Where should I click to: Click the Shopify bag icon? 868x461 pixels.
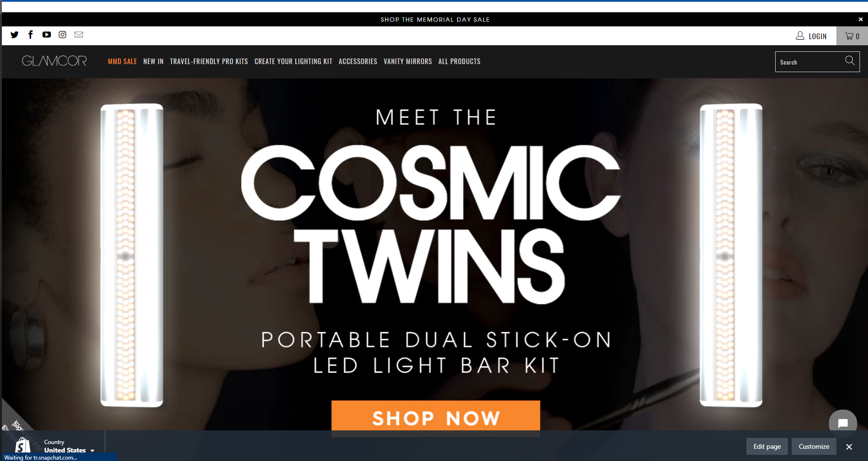(x=22, y=445)
